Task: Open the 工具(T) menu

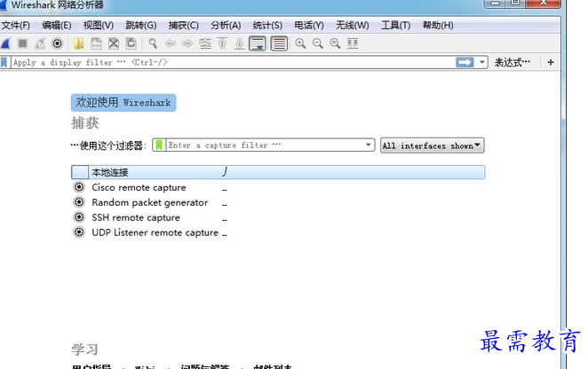Action: point(395,26)
